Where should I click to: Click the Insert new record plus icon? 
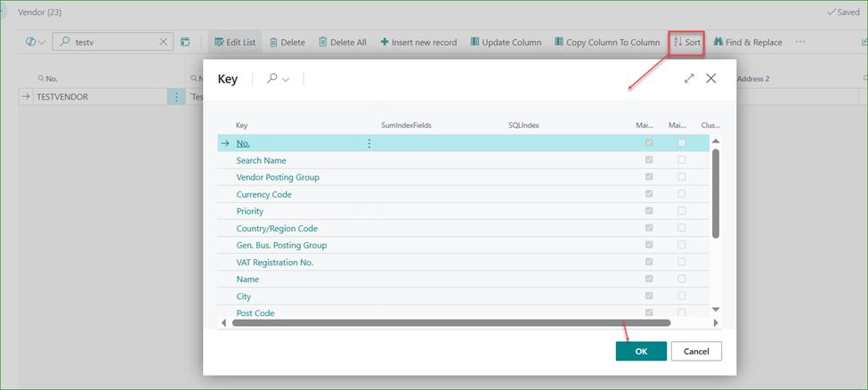click(x=385, y=42)
